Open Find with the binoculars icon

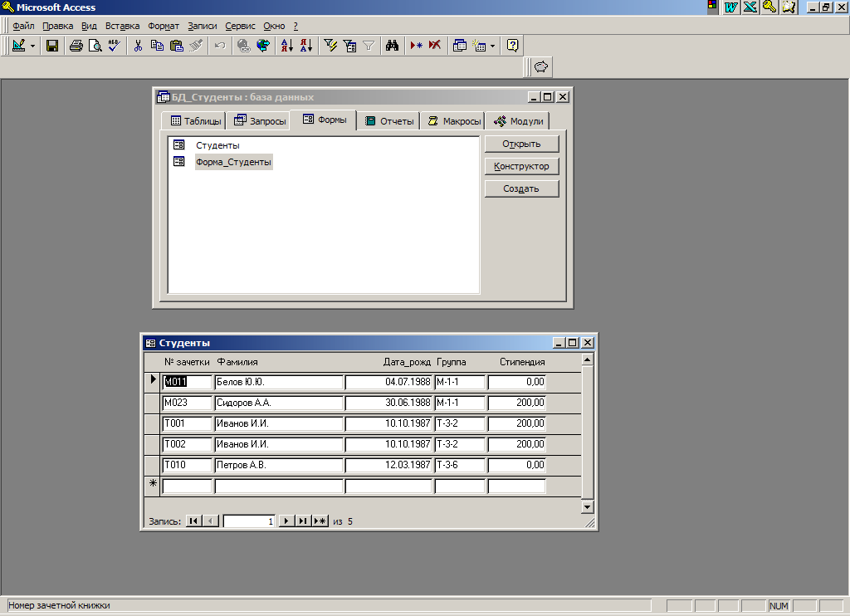393,46
